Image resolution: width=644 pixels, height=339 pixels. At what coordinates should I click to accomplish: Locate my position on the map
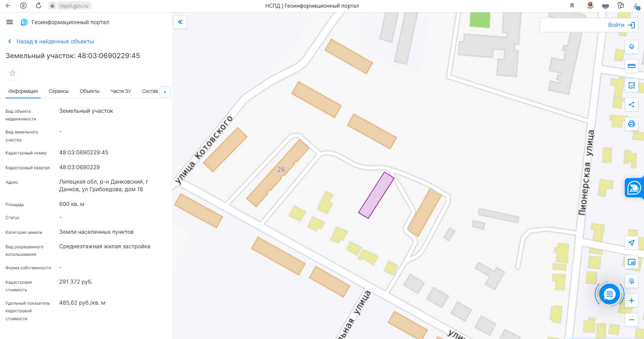632,243
